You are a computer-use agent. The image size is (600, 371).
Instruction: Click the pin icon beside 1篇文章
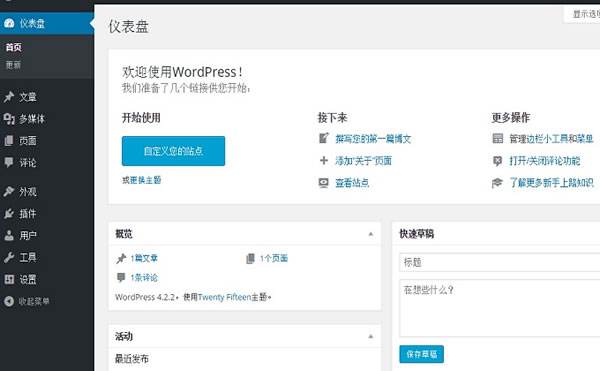click(121, 259)
